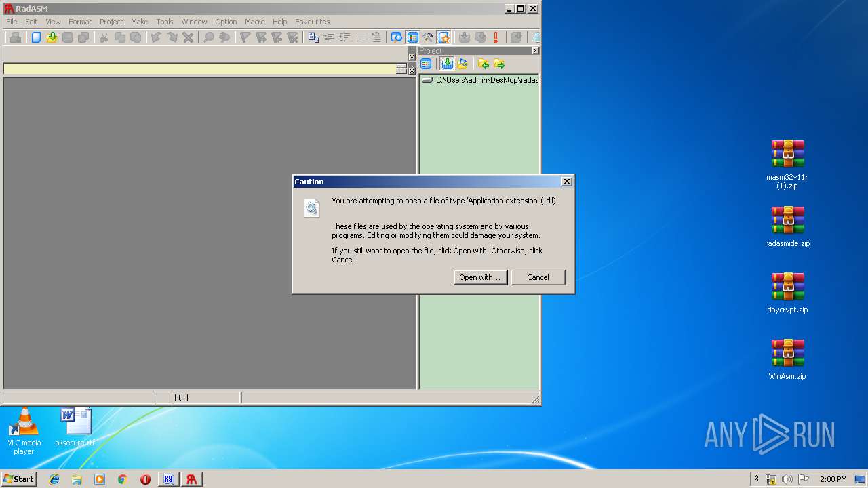Image resolution: width=868 pixels, height=488 pixels.
Task: Open the Make menu
Action: click(139, 22)
